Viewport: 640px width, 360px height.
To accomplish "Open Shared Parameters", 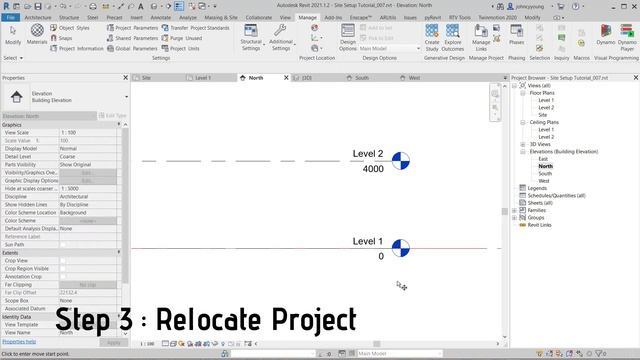I will (x=132, y=38).
